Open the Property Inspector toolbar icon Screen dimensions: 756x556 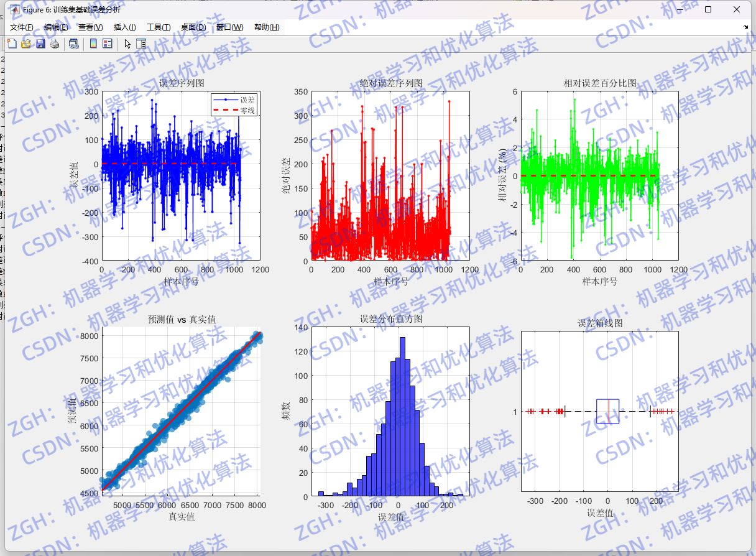coord(141,44)
